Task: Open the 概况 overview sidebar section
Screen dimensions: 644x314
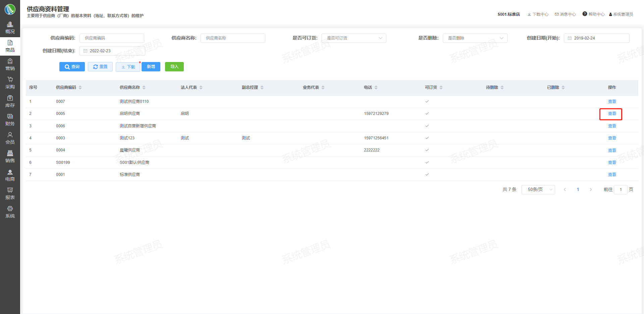Action: pyautogui.click(x=10, y=28)
